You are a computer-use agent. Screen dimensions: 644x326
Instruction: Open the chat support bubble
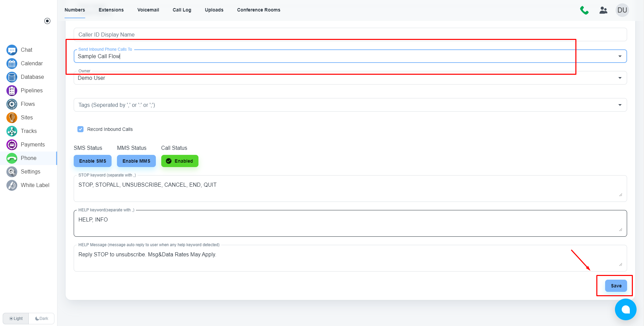click(x=625, y=309)
